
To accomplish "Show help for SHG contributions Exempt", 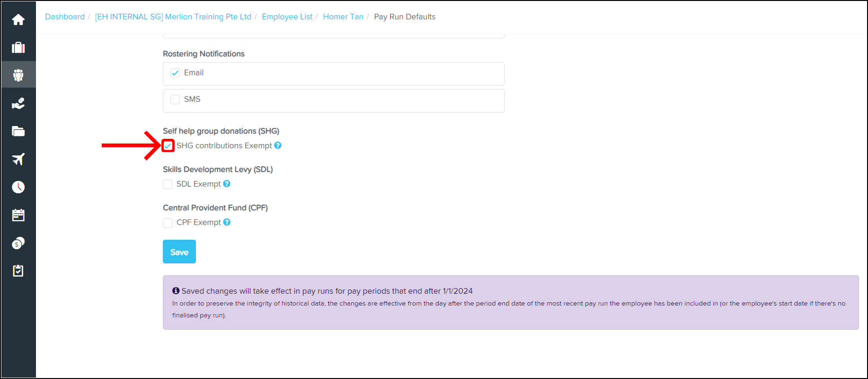I will 278,145.
